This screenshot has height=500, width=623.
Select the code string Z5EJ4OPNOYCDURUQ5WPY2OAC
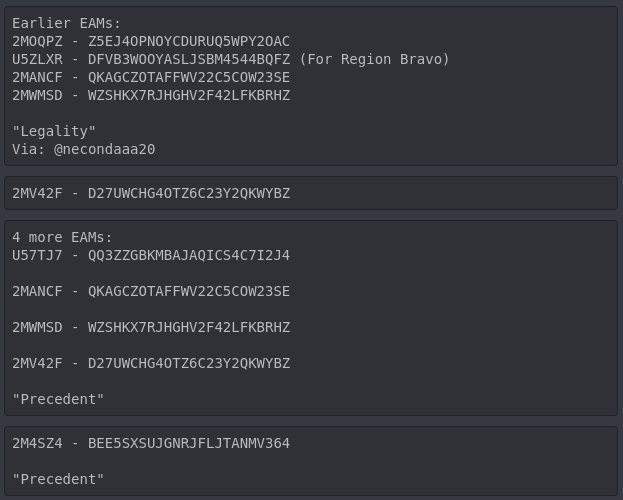(x=189, y=41)
